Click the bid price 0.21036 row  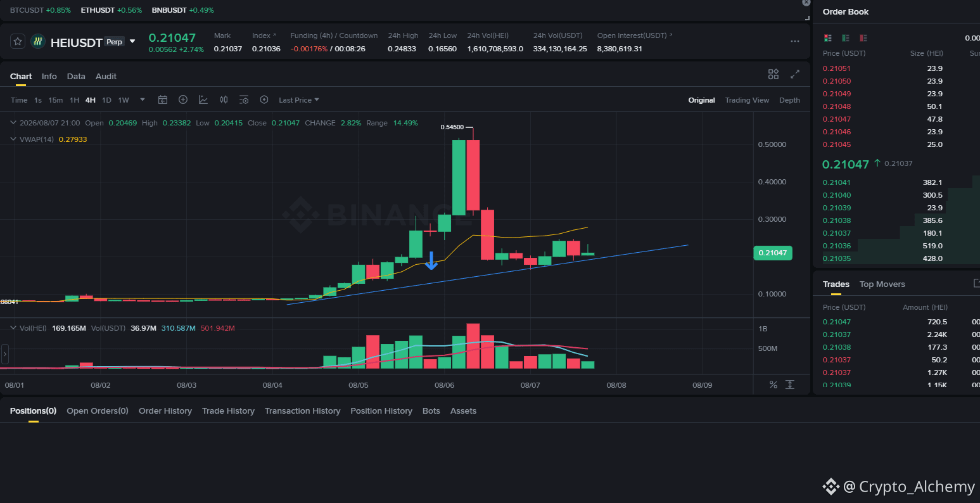896,246
